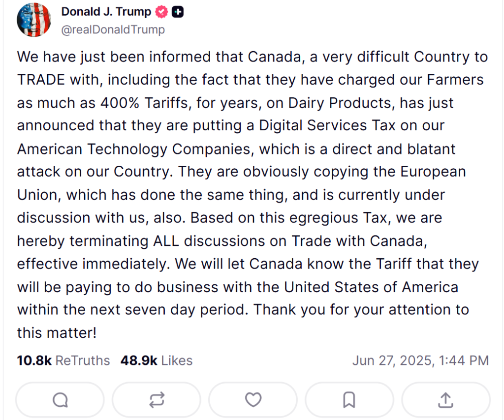
Task: View the 10.8k ReTruths count number
Action: click(x=34, y=360)
